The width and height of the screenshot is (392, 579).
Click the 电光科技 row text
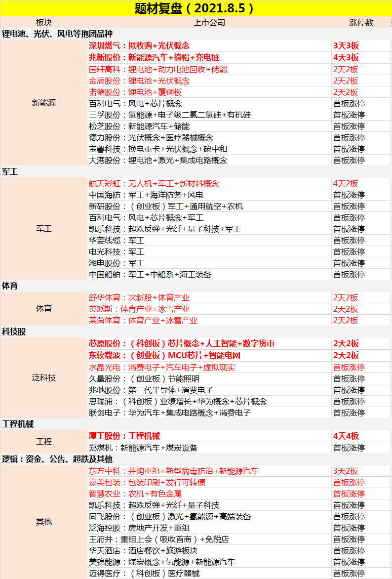click(x=117, y=252)
